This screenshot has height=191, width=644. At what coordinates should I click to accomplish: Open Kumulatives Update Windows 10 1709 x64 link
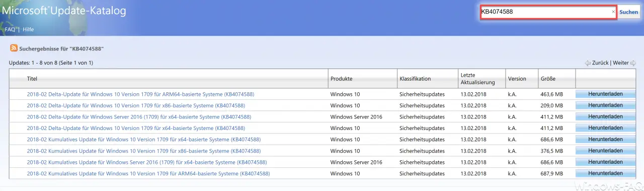[x=144, y=139]
